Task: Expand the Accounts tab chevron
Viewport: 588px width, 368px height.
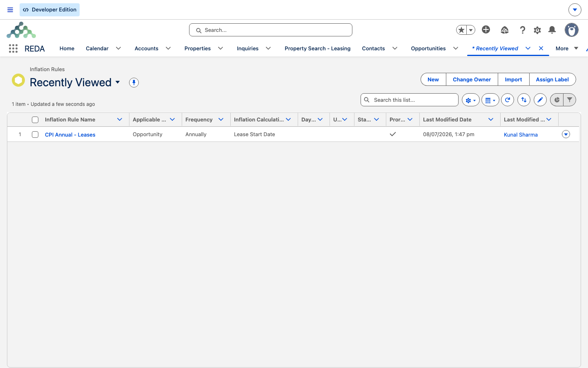Action: tap(168, 48)
